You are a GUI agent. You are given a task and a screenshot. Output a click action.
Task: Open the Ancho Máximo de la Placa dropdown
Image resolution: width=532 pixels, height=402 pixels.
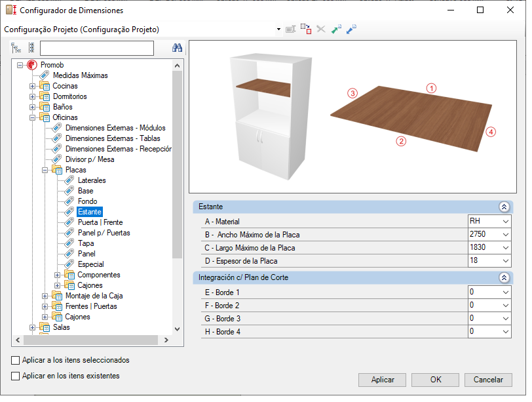(506, 235)
